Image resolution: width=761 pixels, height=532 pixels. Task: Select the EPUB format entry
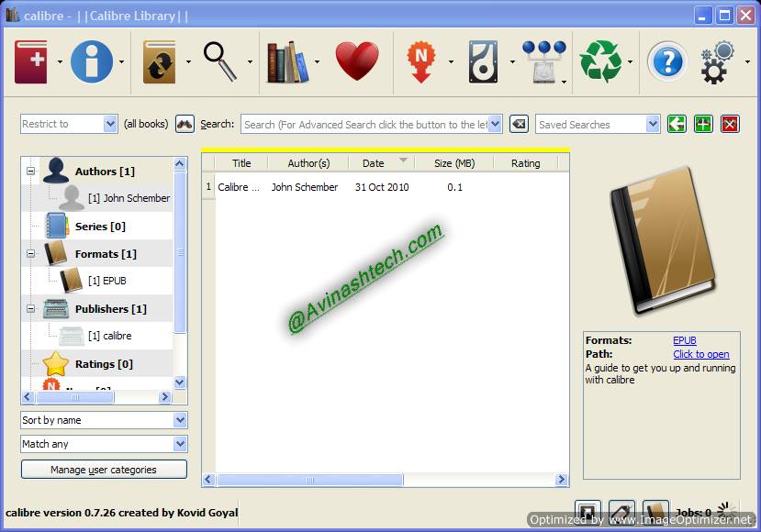pyautogui.click(x=106, y=281)
